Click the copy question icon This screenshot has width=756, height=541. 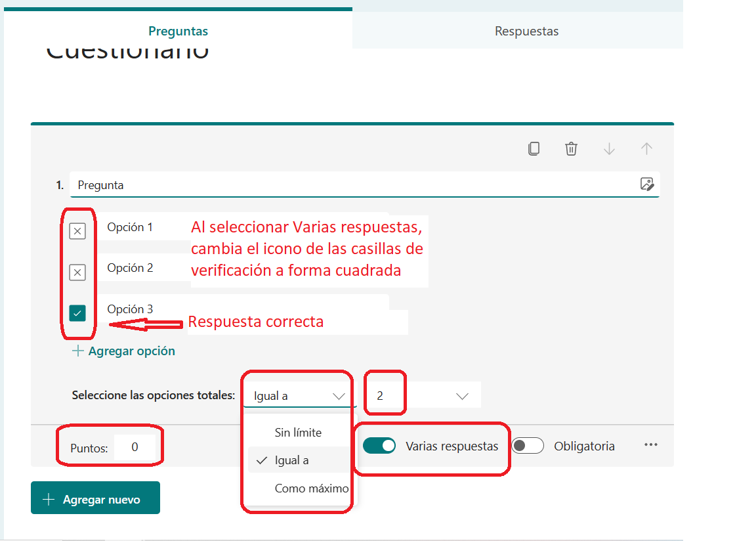pyautogui.click(x=534, y=149)
